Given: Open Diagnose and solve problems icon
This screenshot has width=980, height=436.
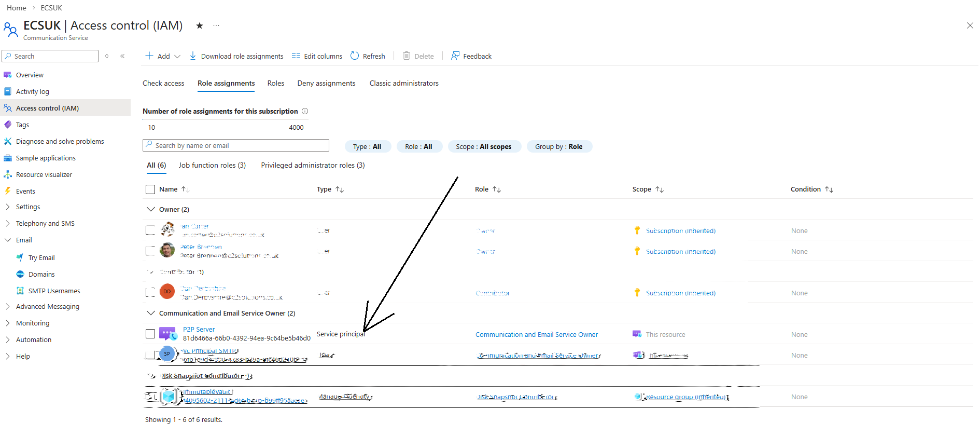Looking at the screenshot, I should (x=8, y=141).
